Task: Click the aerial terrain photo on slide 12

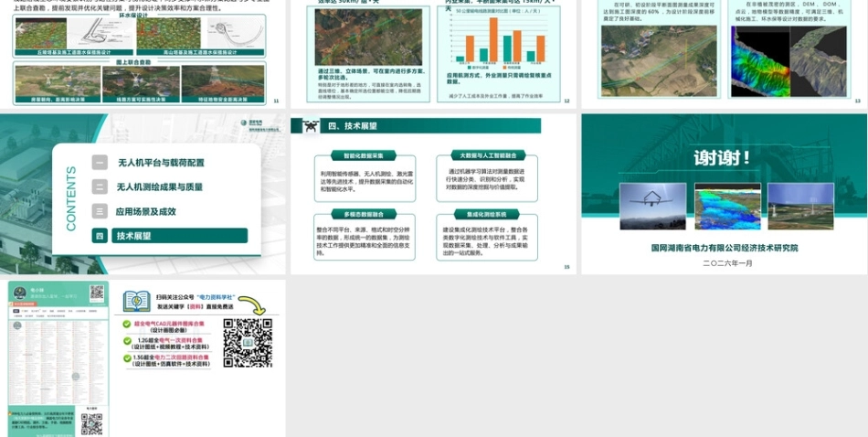Action: [x=368, y=37]
